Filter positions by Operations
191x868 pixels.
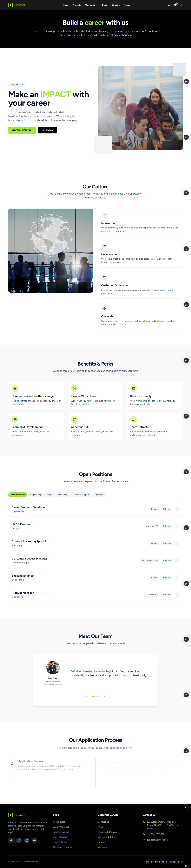[x=100, y=495]
